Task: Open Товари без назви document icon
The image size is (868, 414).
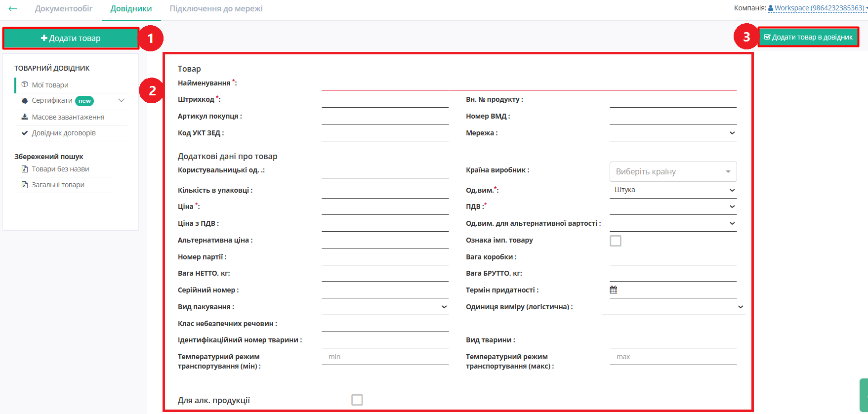Action: tap(25, 169)
